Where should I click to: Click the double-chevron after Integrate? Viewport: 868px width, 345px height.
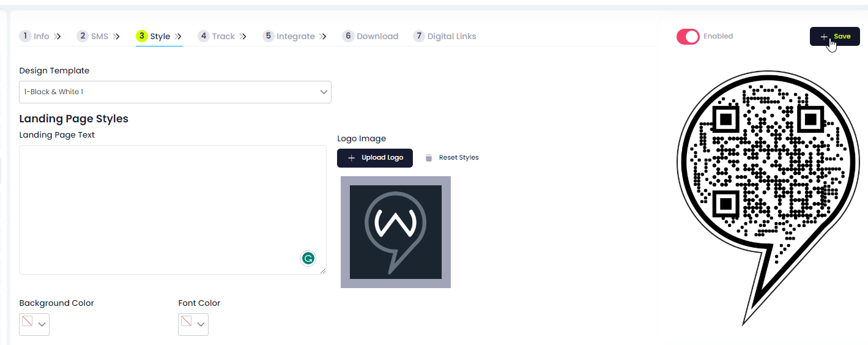click(323, 37)
